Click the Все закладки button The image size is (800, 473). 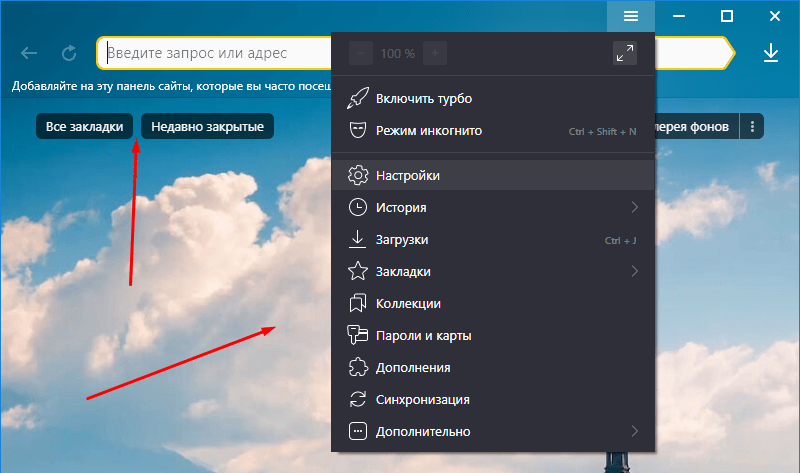pos(84,126)
